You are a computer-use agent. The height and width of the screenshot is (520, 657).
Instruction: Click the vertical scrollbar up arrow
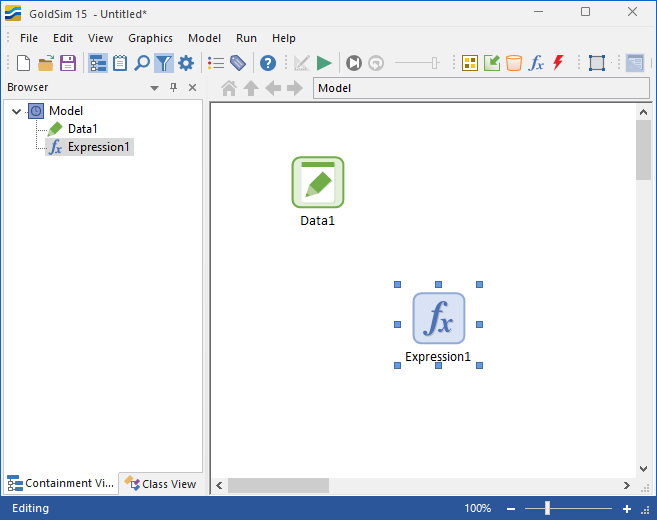coord(643,112)
